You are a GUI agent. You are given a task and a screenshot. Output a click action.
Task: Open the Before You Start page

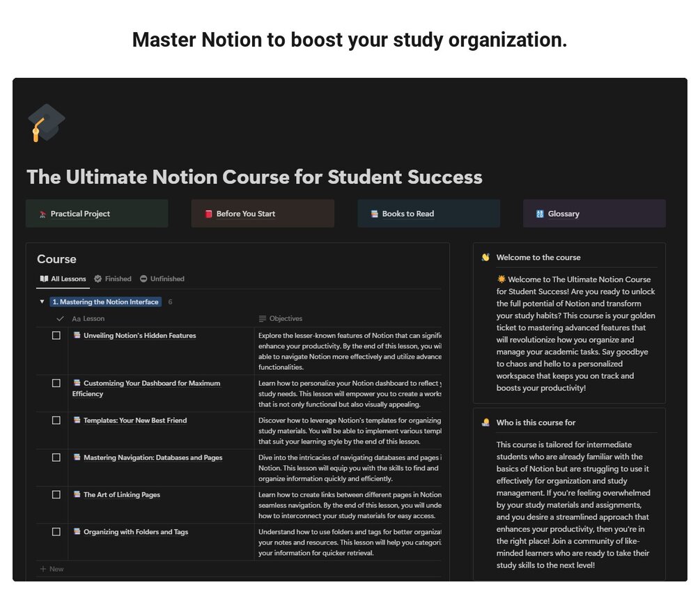click(263, 214)
